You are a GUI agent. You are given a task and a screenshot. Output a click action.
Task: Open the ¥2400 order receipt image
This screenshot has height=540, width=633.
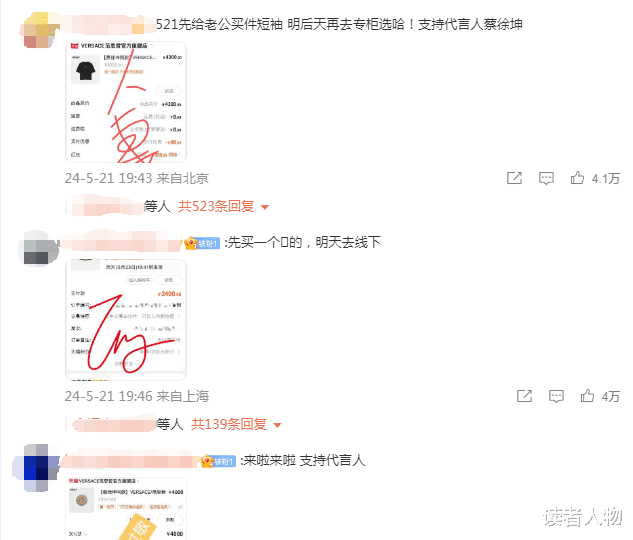(126, 320)
